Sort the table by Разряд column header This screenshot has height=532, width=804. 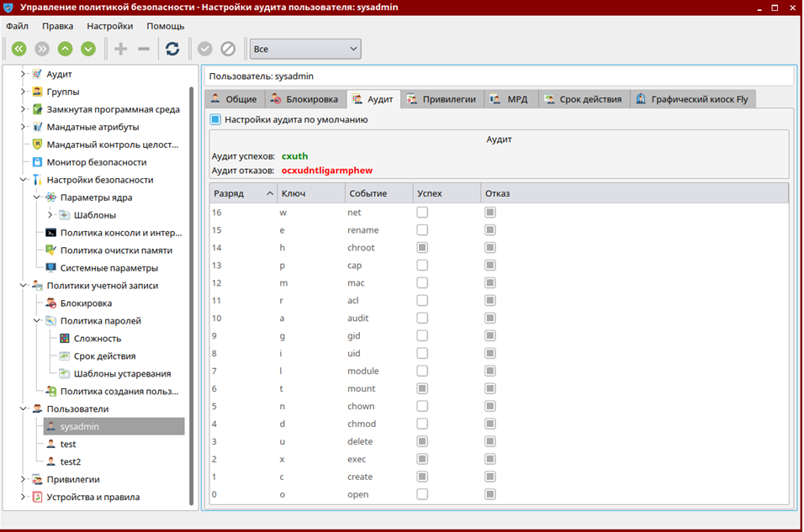point(244,193)
